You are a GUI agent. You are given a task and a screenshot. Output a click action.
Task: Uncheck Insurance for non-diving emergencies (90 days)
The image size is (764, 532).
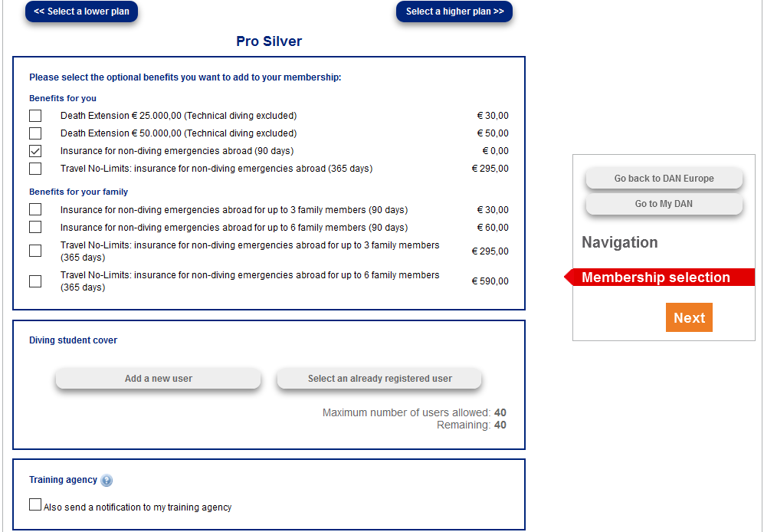(x=35, y=151)
